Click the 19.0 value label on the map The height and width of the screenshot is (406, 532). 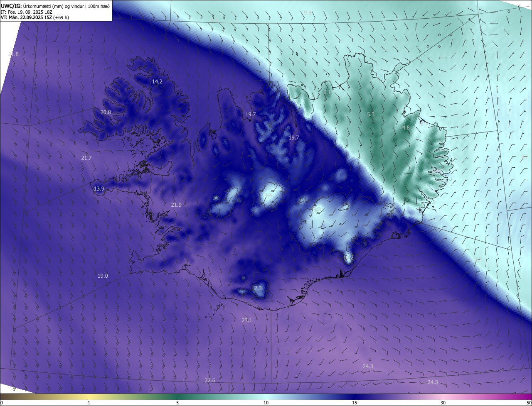tap(103, 276)
